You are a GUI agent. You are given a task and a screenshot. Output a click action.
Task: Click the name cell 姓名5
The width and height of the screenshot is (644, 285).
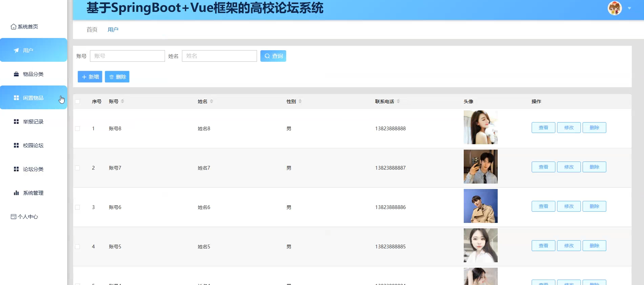204,247
